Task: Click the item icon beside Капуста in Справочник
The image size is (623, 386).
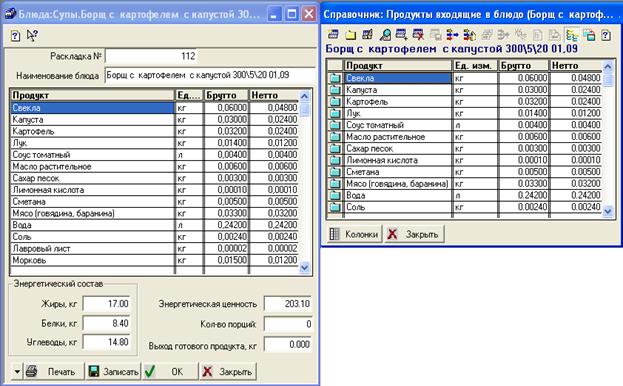Action: coord(335,90)
